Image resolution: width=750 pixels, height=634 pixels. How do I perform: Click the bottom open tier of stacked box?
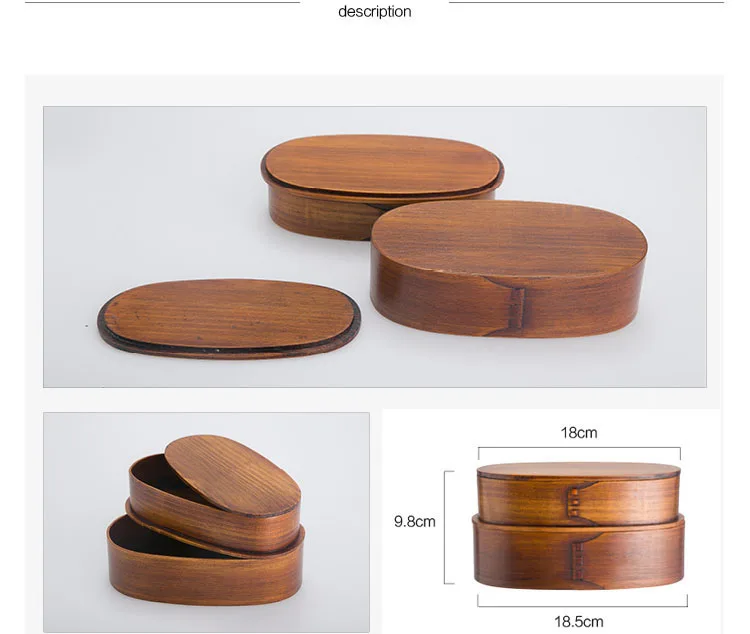(x=206, y=562)
